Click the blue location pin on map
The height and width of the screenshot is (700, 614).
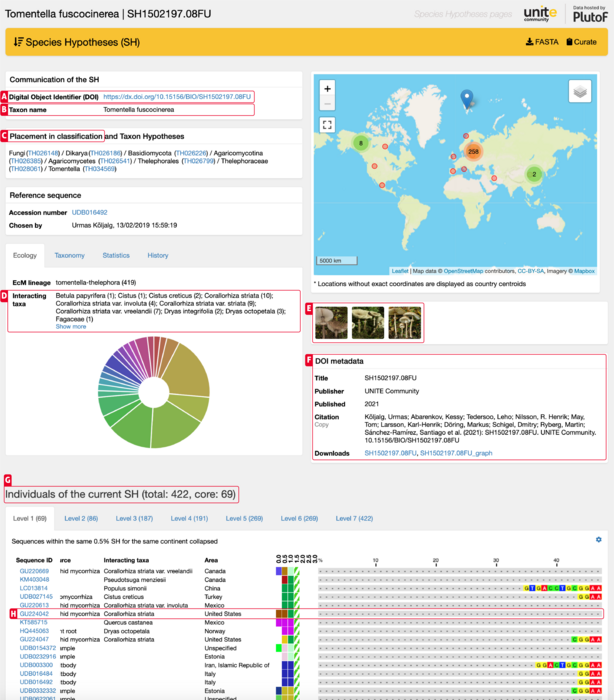[465, 99]
